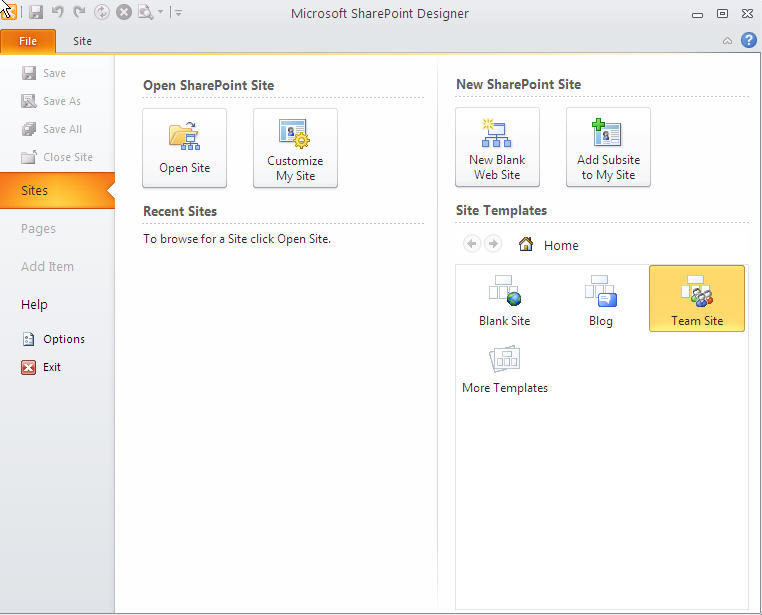Select the Blank Site template
The image size is (762, 615).
click(x=504, y=299)
